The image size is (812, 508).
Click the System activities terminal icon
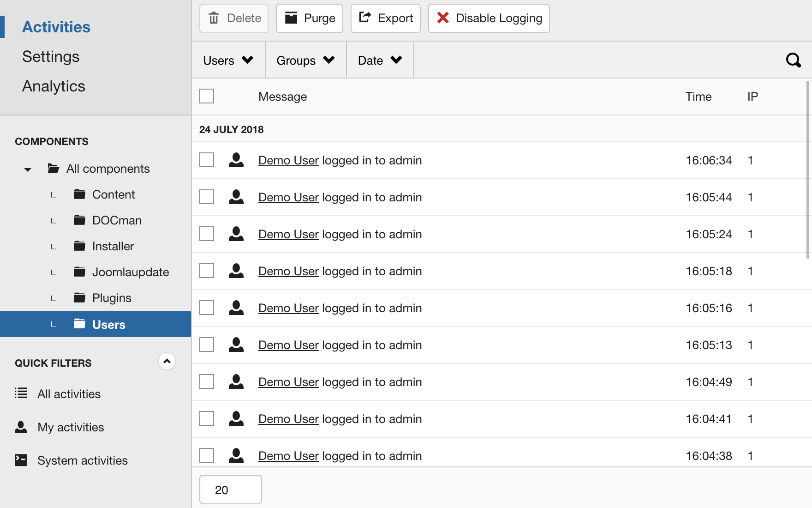coord(21,460)
